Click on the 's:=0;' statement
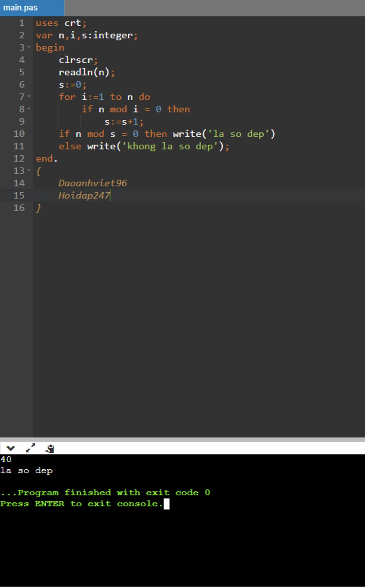 tap(72, 85)
